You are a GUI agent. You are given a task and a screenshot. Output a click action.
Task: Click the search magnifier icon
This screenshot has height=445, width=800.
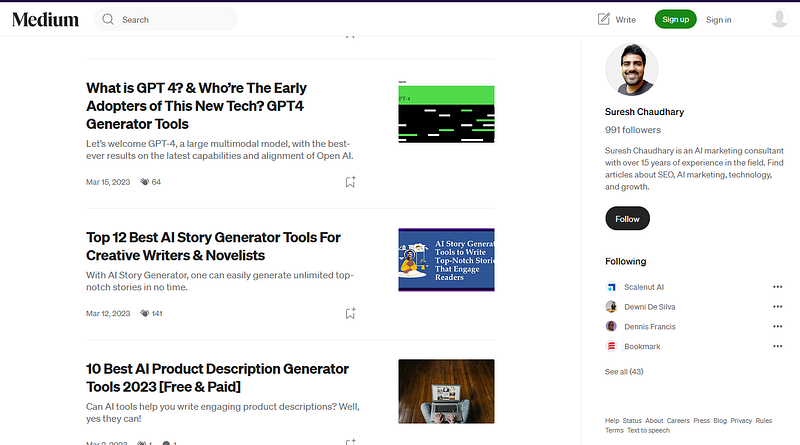(x=108, y=19)
